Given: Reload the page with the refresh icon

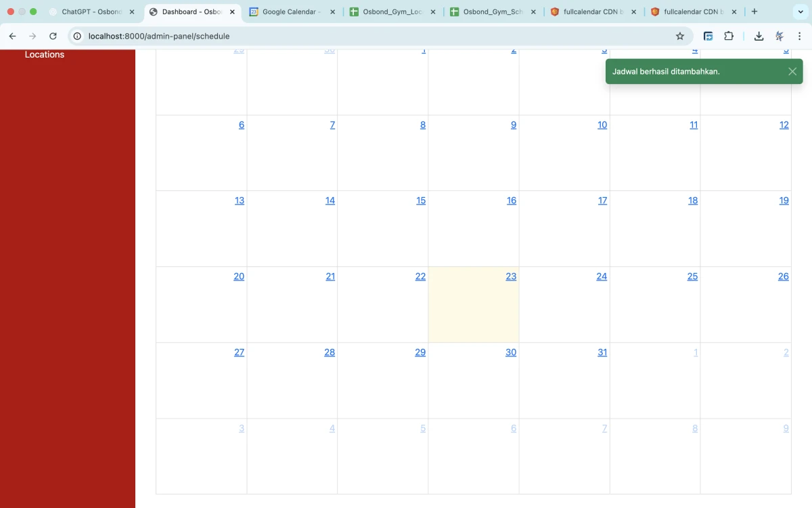Looking at the screenshot, I should point(53,37).
